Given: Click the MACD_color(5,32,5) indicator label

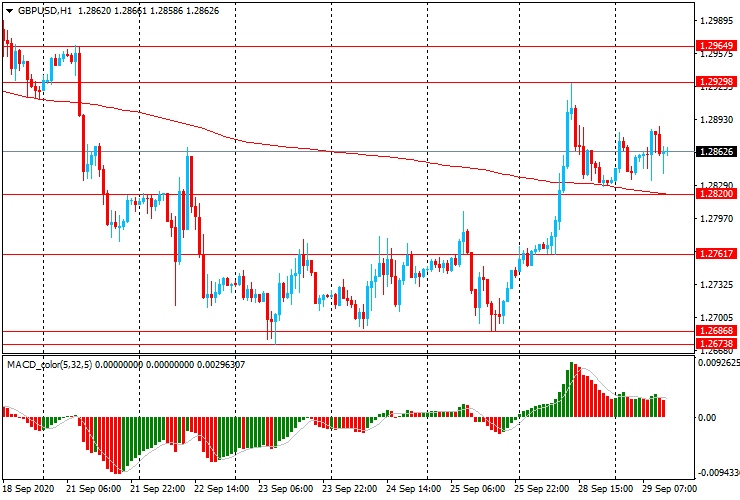Looking at the screenshot, I should (49, 365).
